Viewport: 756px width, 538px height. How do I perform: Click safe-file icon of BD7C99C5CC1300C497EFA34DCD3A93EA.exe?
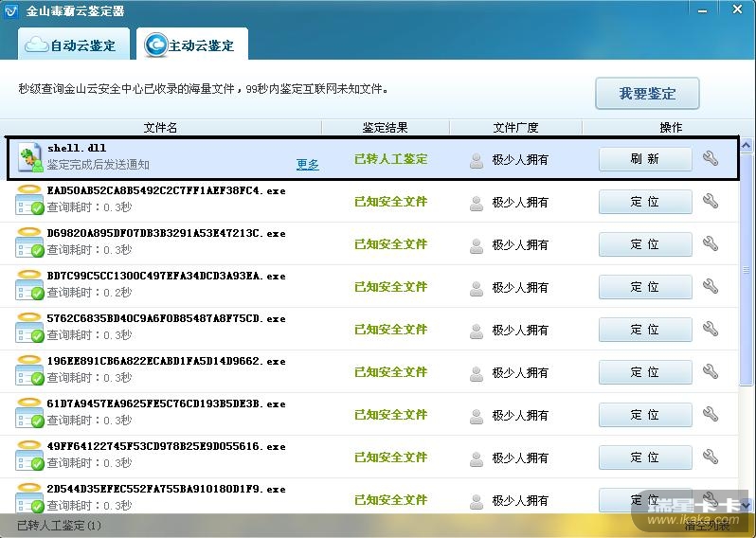tap(29, 285)
